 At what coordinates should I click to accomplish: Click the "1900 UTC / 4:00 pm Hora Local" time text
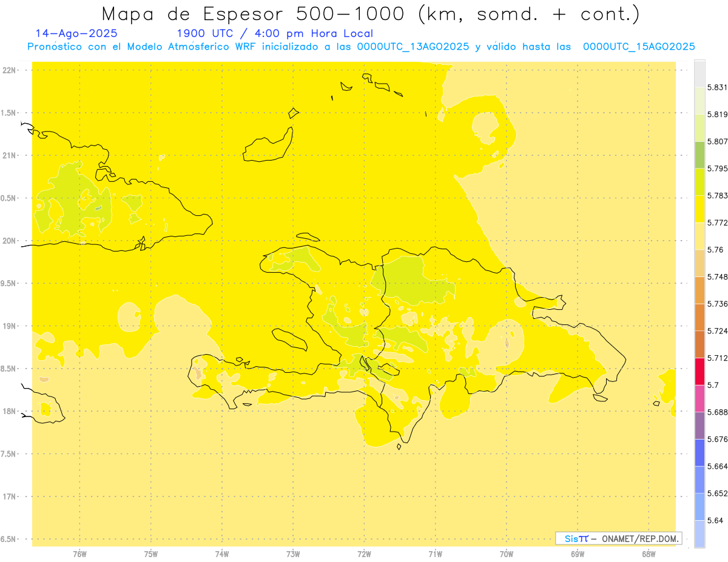274,33
